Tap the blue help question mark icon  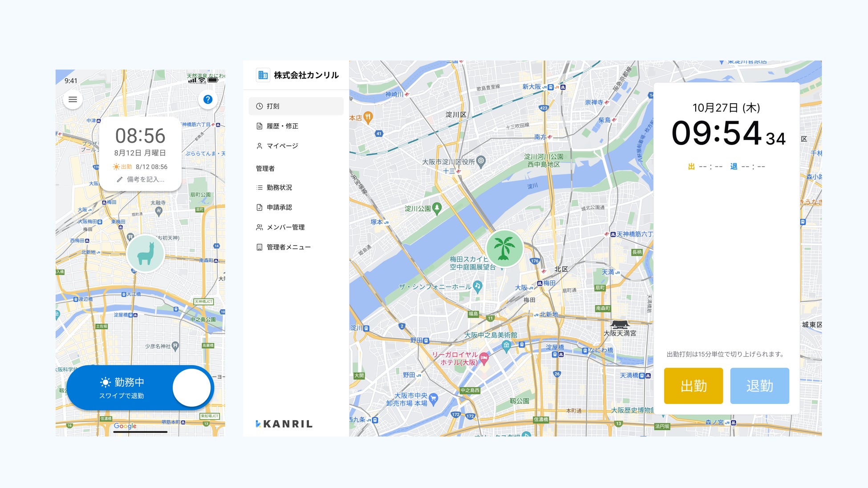[x=207, y=100]
